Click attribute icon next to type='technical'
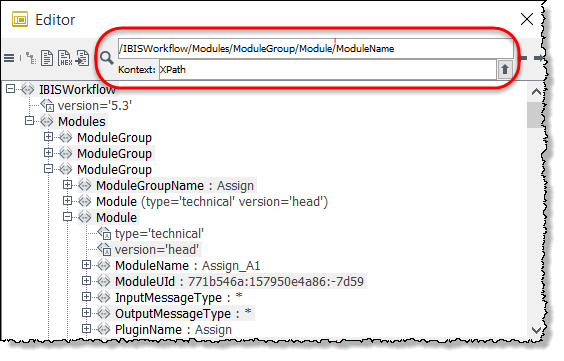 (104, 233)
